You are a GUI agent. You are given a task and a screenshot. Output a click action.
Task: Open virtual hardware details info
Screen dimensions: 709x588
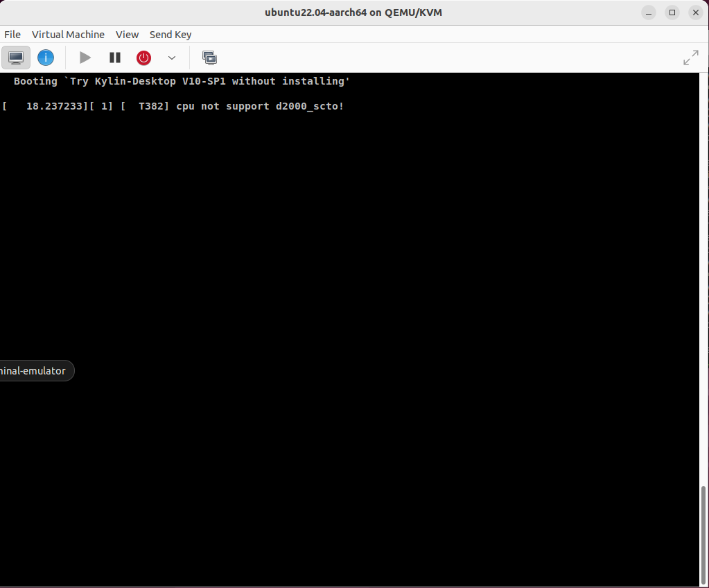pos(46,58)
